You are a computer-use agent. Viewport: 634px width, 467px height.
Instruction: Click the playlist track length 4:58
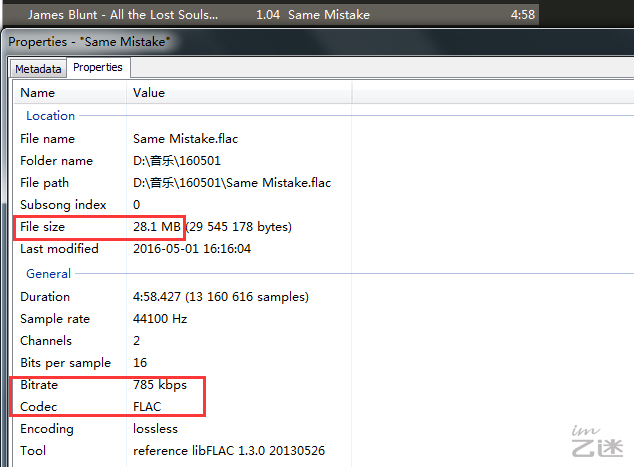coord(522,15)
